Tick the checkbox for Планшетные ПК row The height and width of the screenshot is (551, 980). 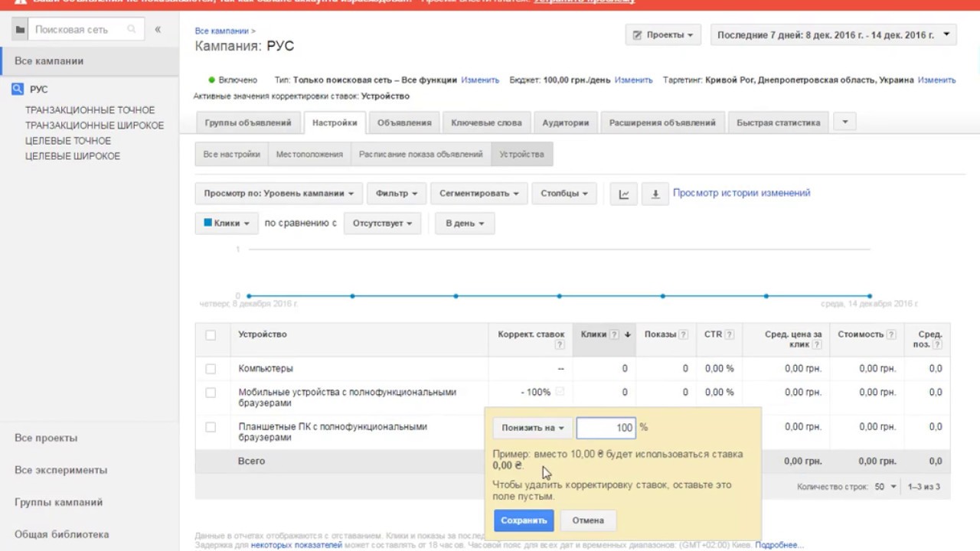(211, 427)
